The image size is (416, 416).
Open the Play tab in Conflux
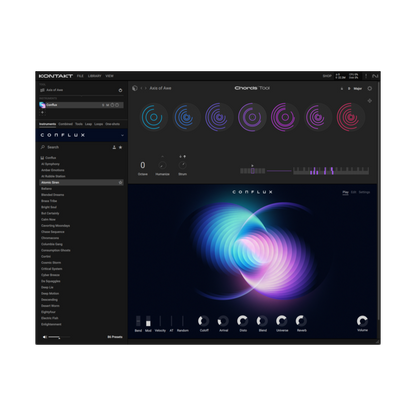point(345,192)
